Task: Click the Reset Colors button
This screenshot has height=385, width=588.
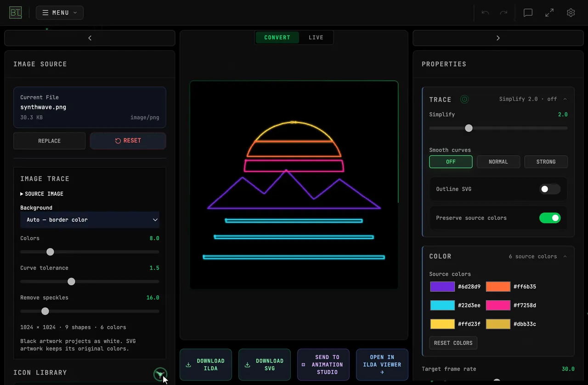Action: click(453, 343)
